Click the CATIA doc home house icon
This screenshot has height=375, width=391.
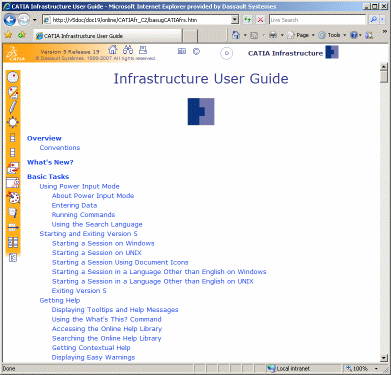click(x=113, y=50)
